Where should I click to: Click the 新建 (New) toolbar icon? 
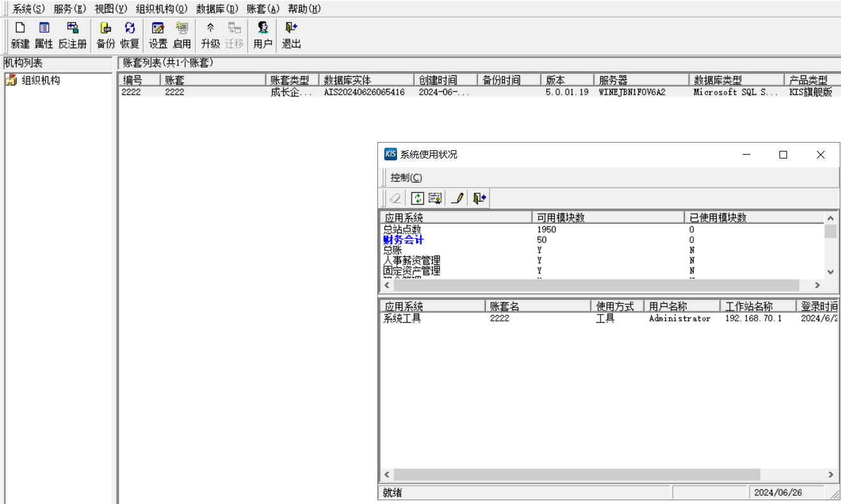(x=20, y=35)
